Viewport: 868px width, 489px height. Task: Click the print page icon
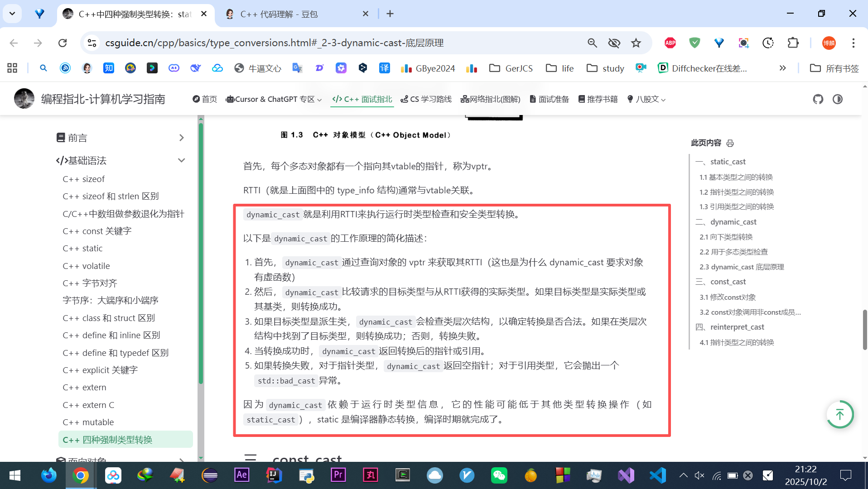730,143
